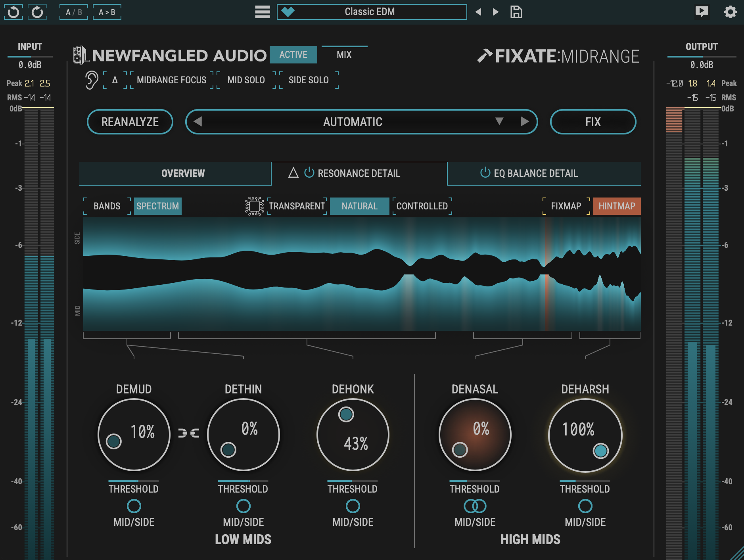The image size is (744, 560).
Task: Click the redo arrow icon
Action: tap(37, 12)
